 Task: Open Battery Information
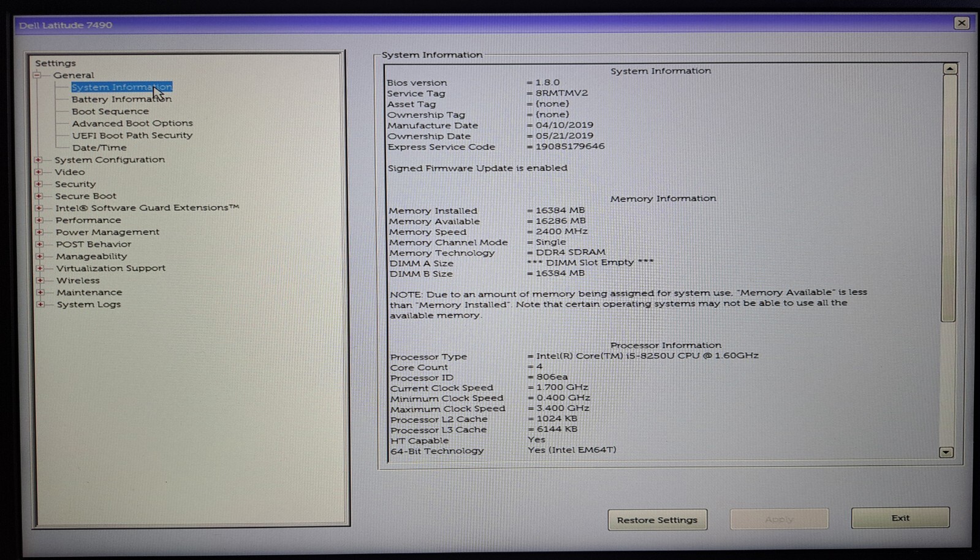[121, 99]
